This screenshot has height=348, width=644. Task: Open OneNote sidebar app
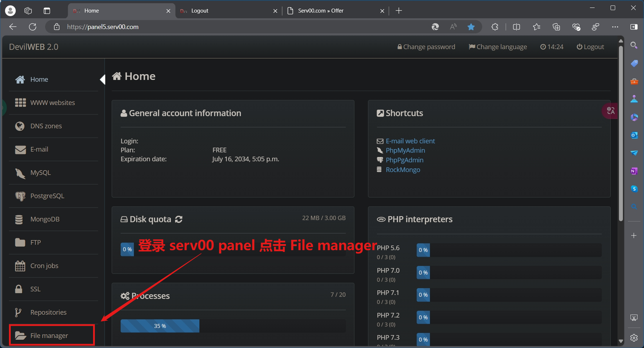(x=634, y=171)
